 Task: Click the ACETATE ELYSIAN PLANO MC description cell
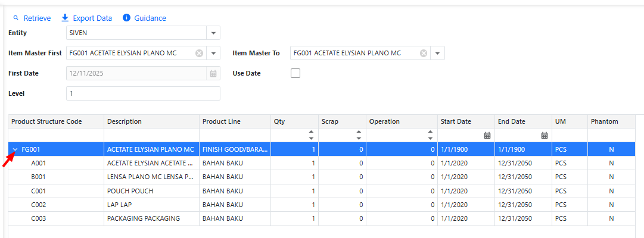[151, 149]
